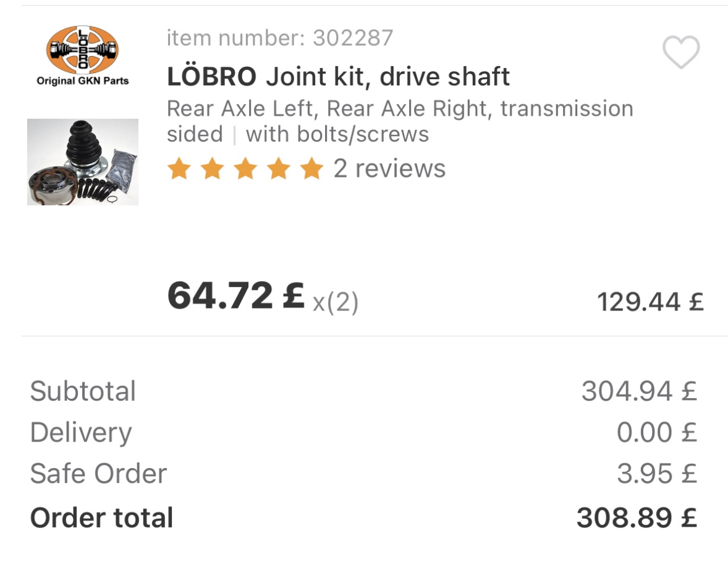Click the x(2) quantity indicator
This screenshot has height=567, width=728.
tap(335, 302)
